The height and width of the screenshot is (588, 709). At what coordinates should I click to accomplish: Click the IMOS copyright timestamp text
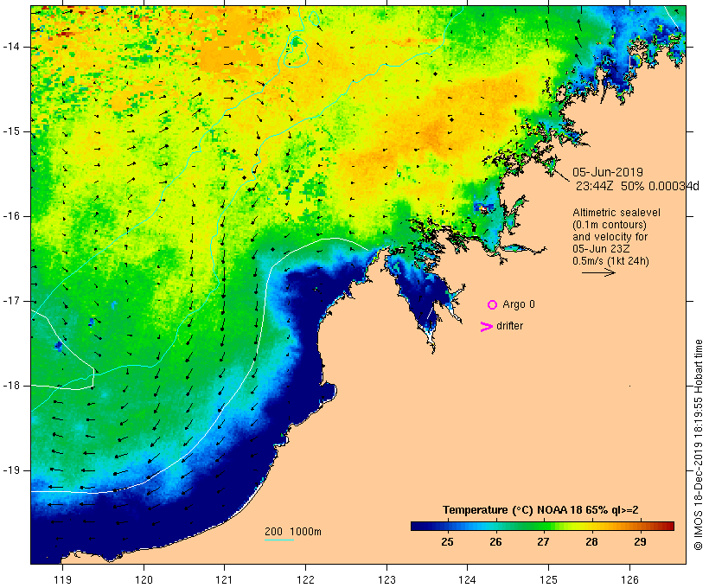point(699,444)
